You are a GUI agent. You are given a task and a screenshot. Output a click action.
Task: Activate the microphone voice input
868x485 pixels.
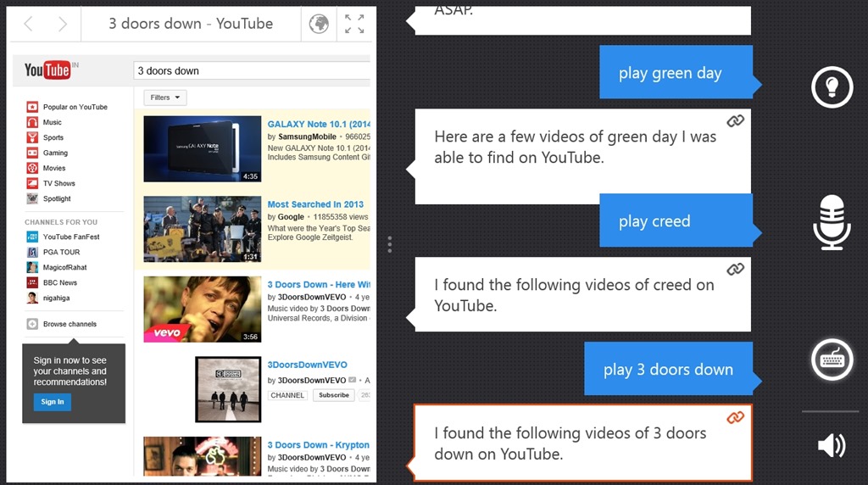pyautogui.click(x=832, y=222)
